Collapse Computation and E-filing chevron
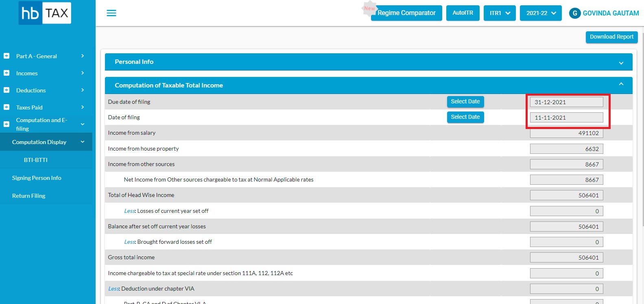 coord(83,124)
